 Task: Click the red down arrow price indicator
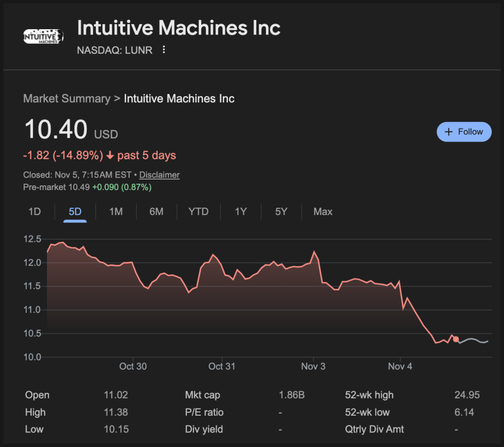pos(110,156)
